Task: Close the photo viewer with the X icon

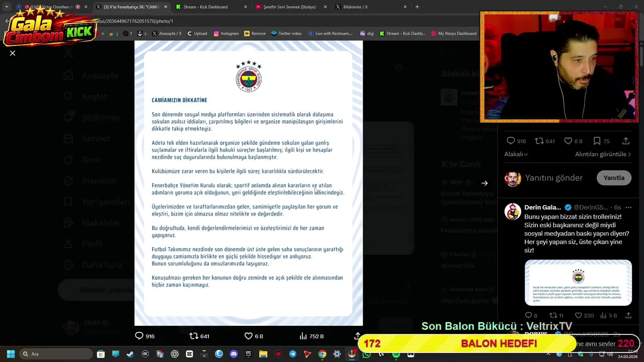Action: (x=13, y=53)
